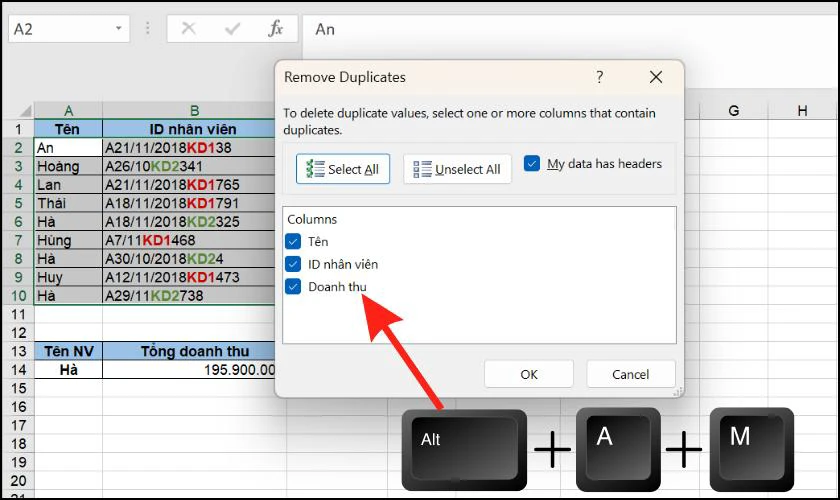The height and width of the screenshot is (500, 840).
Task: Open the Name Box dropdown arrow
Action: tap(117, 29)
